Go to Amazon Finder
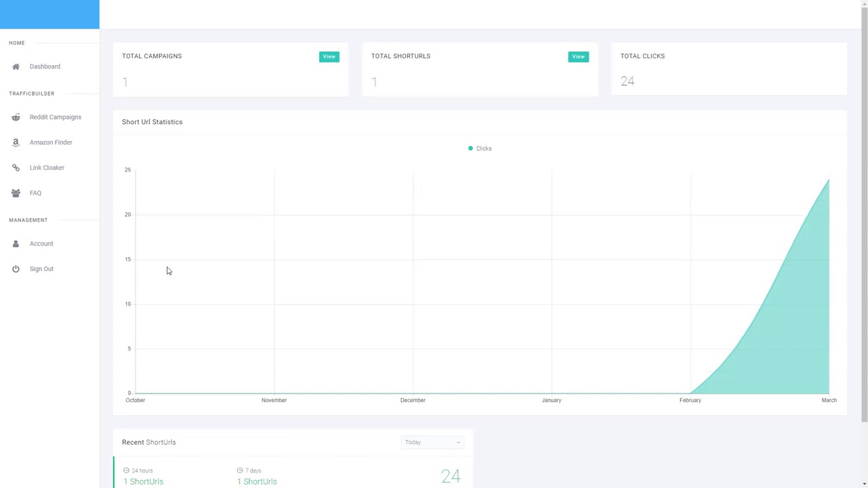The width and height of the screenshot is (868, 488). pyautogui.click(x=51, y=142)
